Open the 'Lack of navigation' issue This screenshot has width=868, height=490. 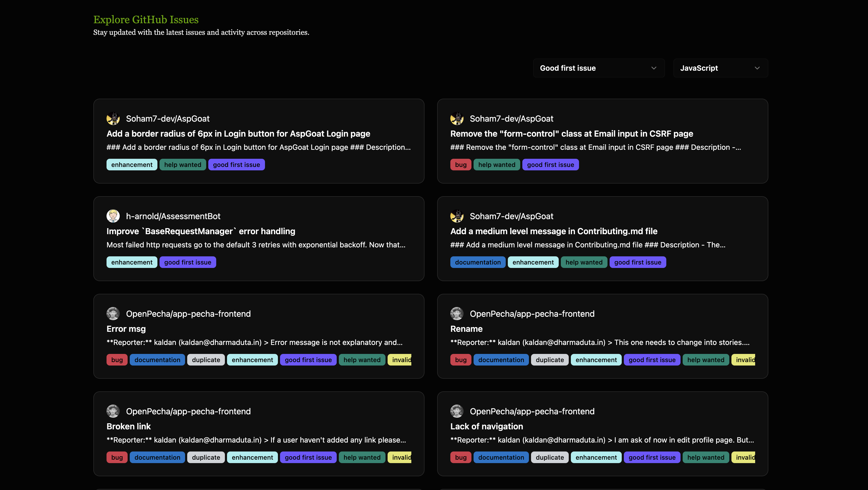(486, 426)
